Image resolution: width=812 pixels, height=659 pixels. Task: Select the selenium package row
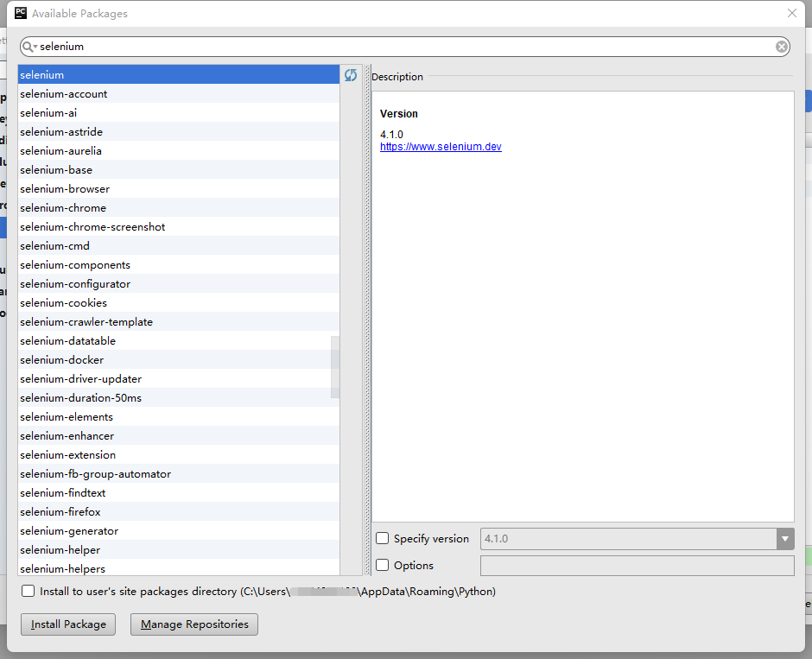[179, 74]
